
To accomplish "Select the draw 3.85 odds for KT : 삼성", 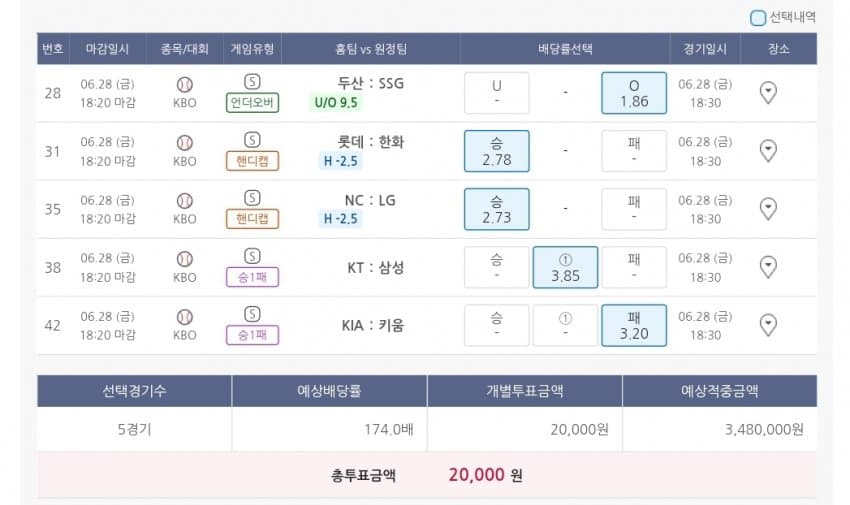I will tap(565, 267).
